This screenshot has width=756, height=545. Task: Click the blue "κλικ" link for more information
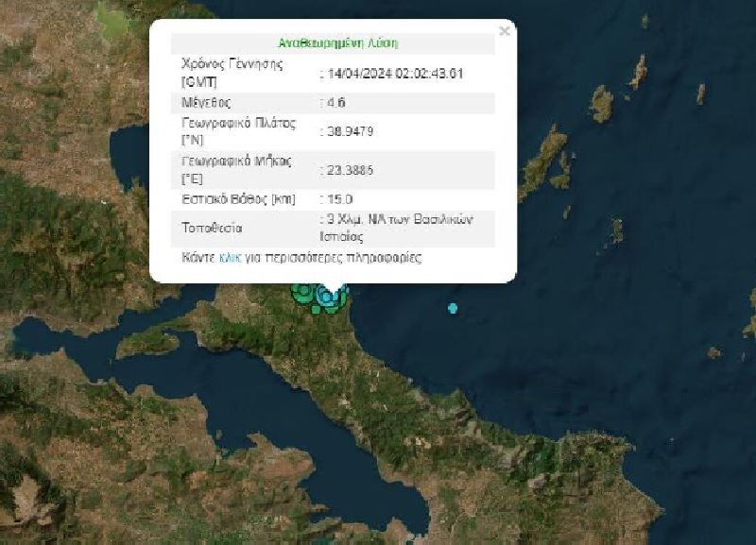click(230, 257)
